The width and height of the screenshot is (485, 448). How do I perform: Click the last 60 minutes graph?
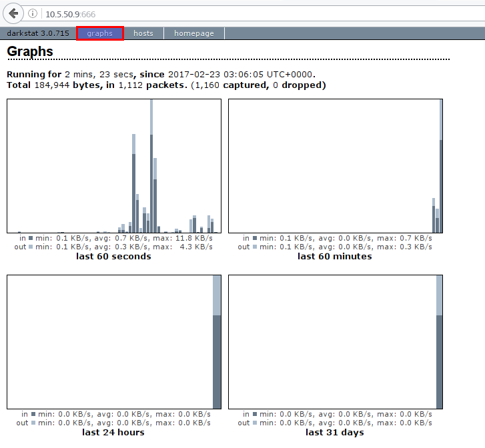(x=336, y=166)
